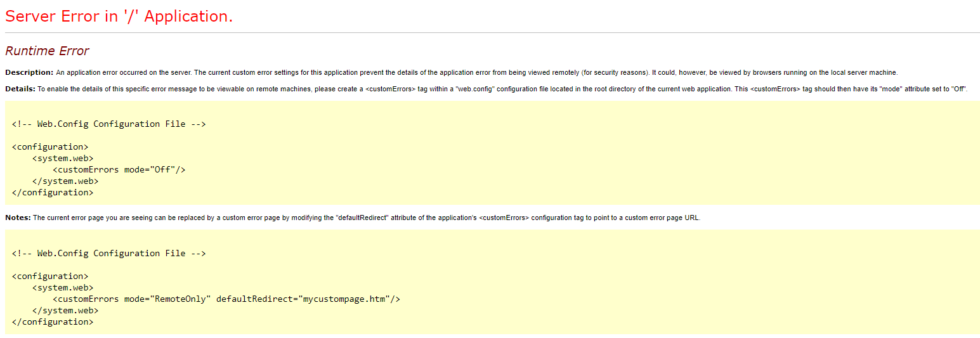Image resolution: width=980 pixels, height=338 pixels.
Task: Click the horizontal rule below the title
Action: click(x=492, y=32)
